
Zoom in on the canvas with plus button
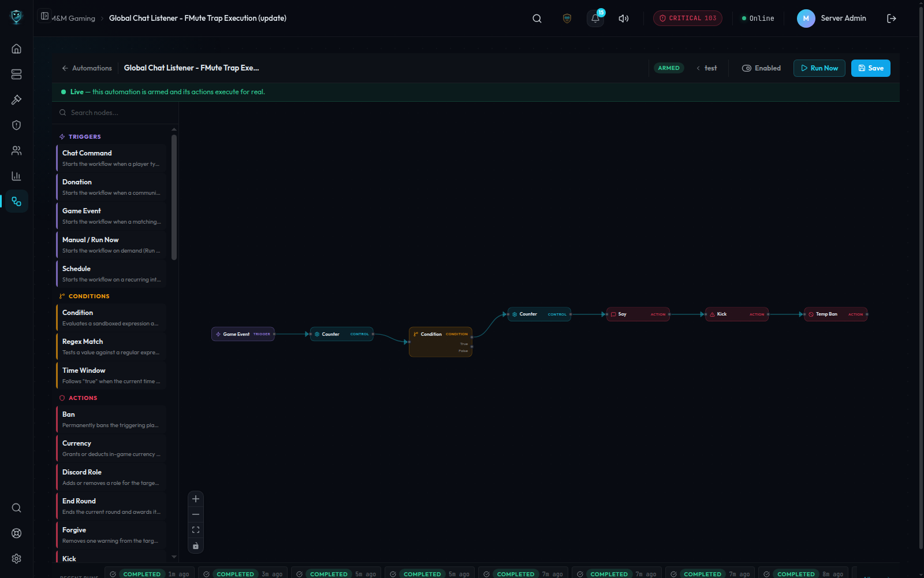[x=196, y=499]
